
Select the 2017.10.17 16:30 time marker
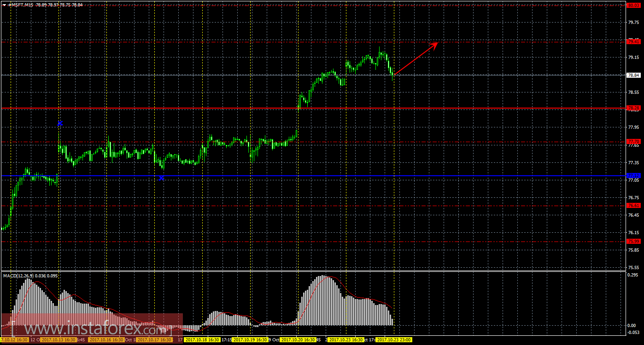tap(154, 340)
